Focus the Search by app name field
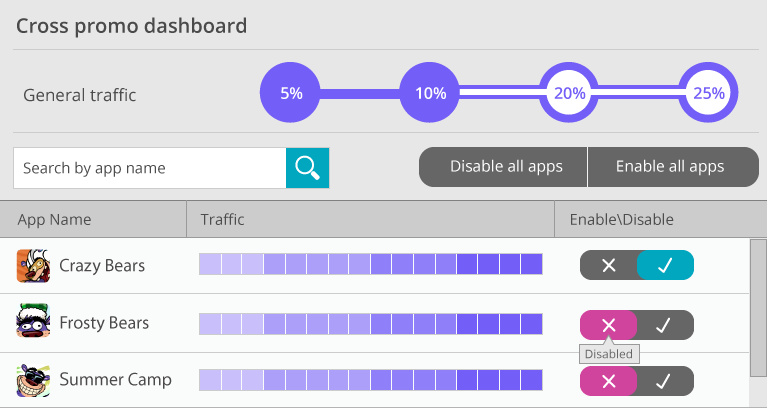 150,168
